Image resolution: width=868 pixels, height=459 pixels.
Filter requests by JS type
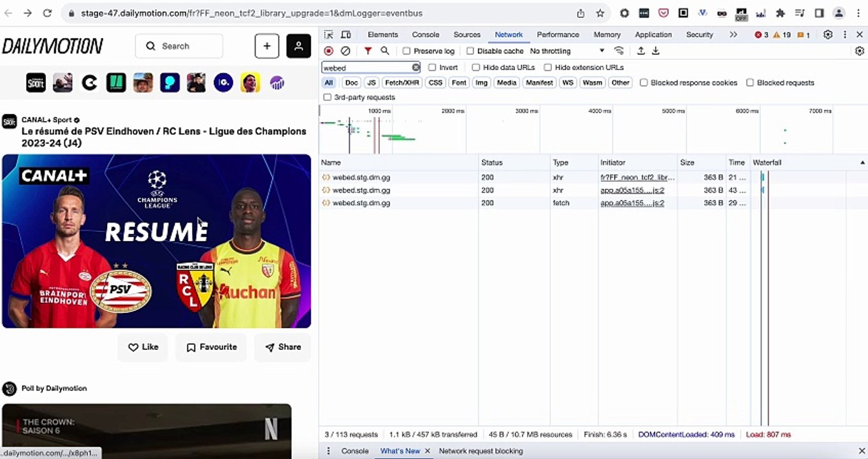(372, 83)
